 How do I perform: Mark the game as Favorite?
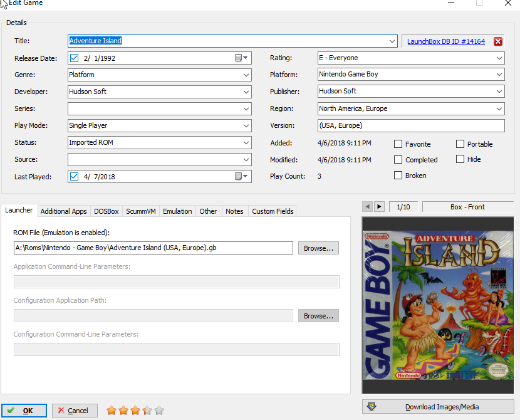point(398,144)
